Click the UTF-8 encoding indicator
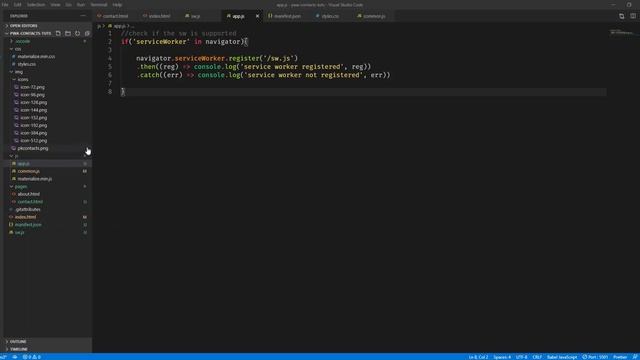 [x=521, y=357]
